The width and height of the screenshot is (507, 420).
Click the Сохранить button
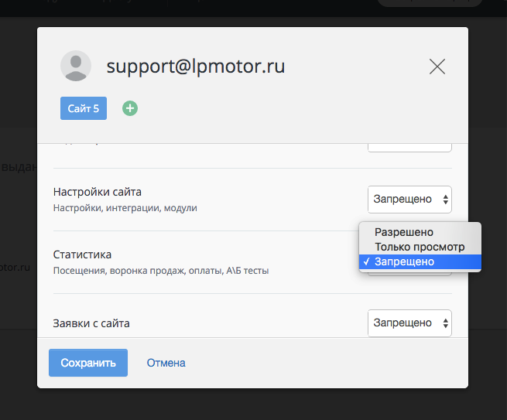point(88,363)
